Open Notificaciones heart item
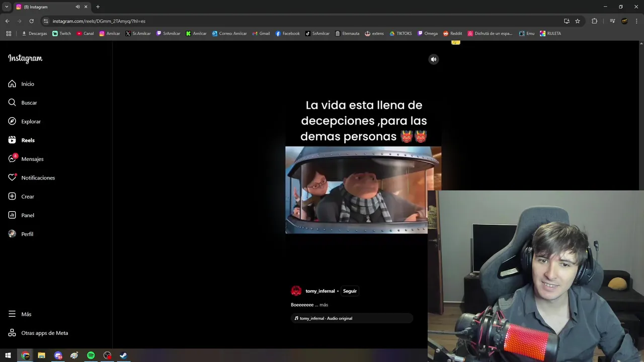The width and height of the screenshot is (644, 362). 31,177
